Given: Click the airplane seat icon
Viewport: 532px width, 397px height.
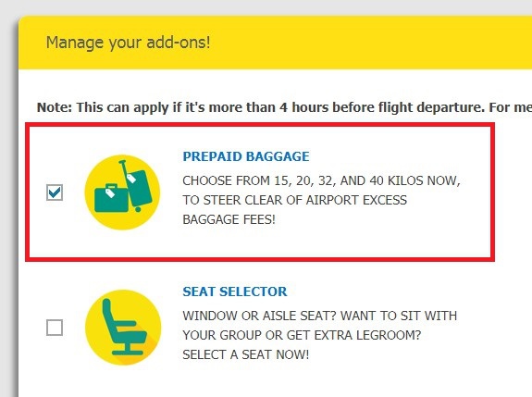Looking at the screenshot, I should [123, 328].
